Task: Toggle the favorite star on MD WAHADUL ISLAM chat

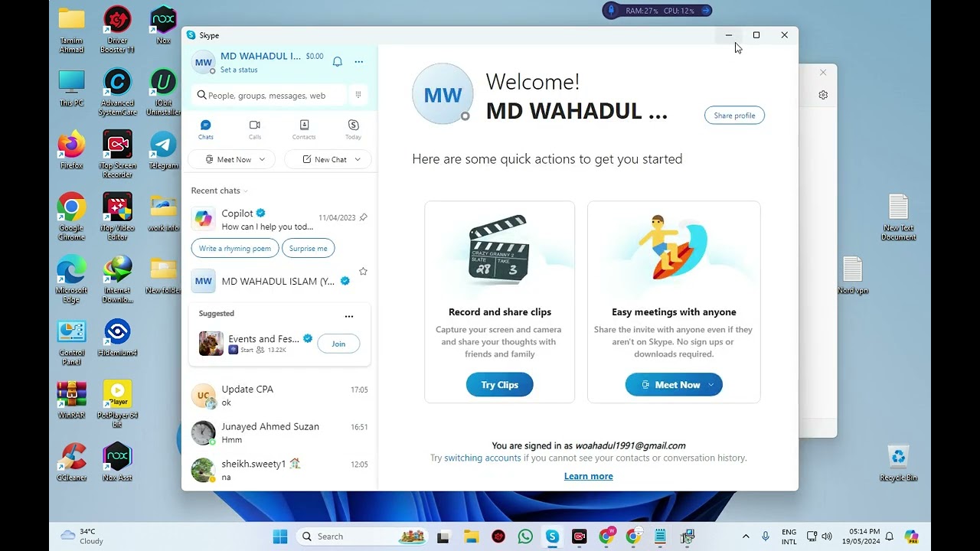Action: (363, 271)
